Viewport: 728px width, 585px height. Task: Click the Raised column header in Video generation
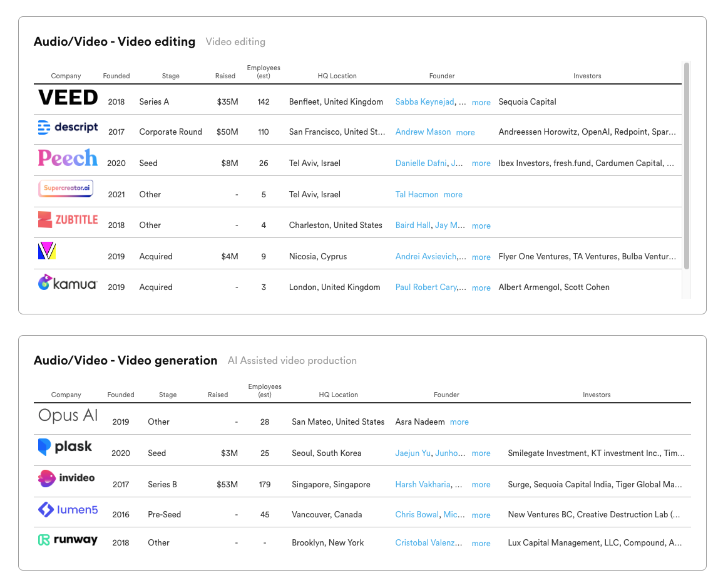[218, 395]
